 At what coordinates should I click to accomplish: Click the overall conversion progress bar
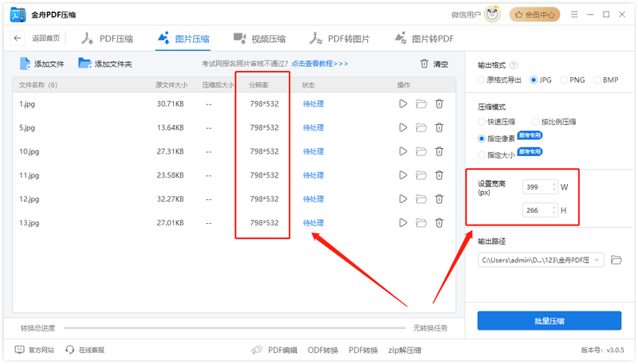234,328
